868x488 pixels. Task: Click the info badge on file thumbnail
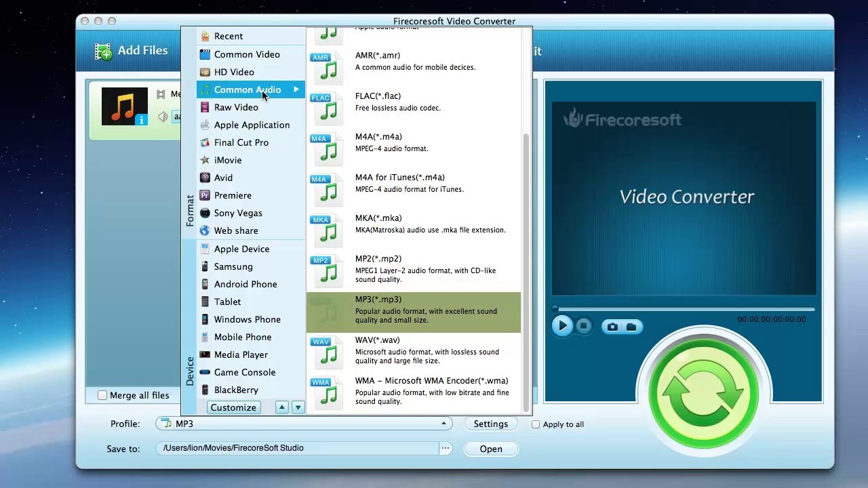pos(141,119)
